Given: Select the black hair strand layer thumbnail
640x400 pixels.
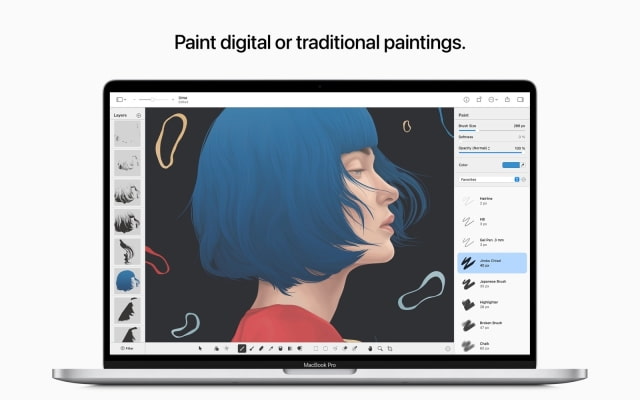Looking at the screenshot, I should pos(127,251).
